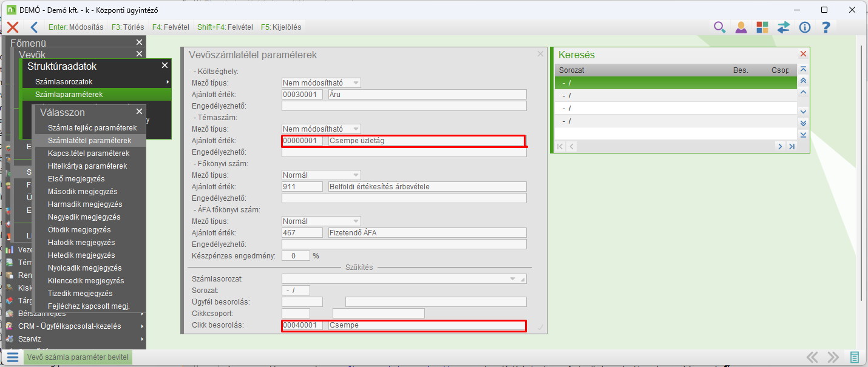Close the Főmenü panel
Viewport: 868px width, 367px height.
click(139, 42)
